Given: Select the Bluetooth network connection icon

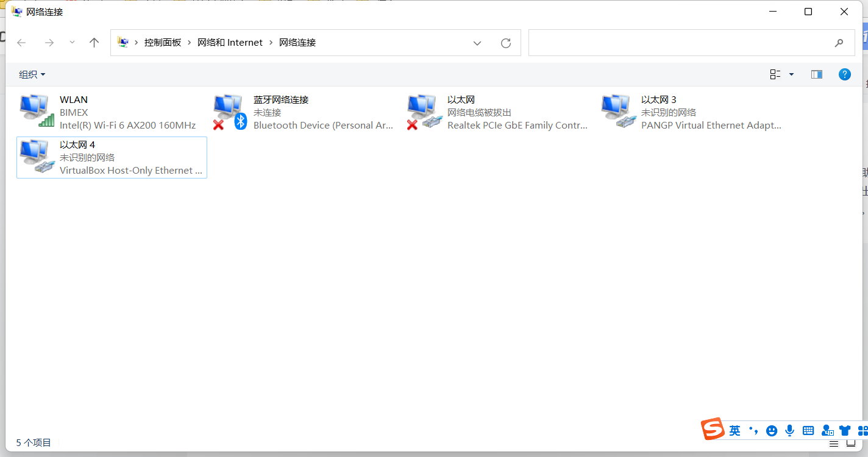Looking at the screenshot, I should [x=230, y=112].
